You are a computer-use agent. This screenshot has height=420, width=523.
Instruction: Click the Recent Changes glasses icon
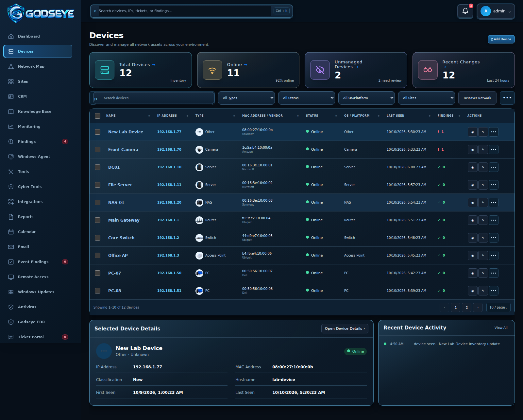click(x=428, y=70)
